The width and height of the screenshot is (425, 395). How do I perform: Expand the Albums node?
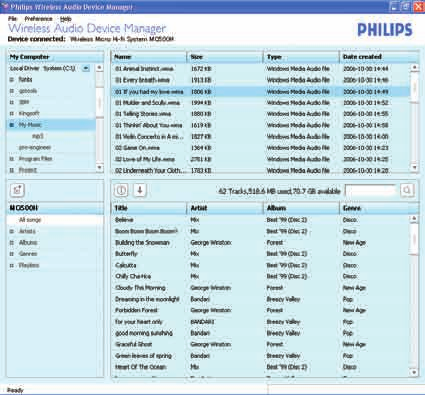pos(12,243)
